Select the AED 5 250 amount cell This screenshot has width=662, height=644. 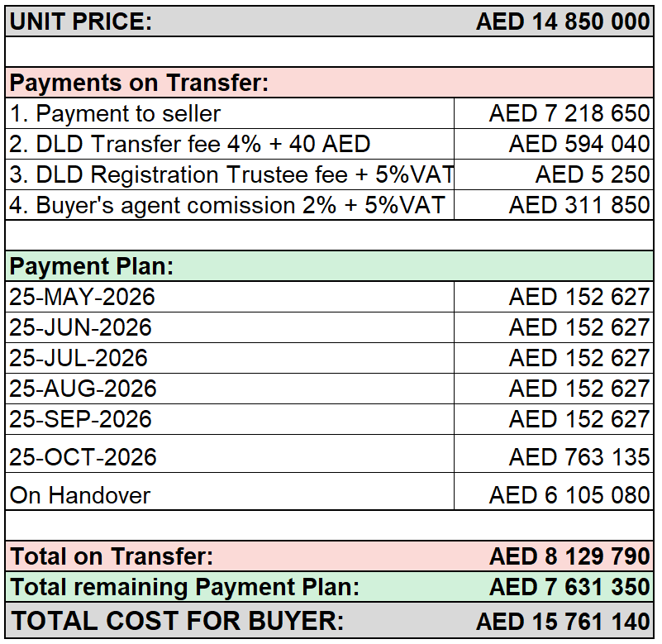(554, 174)
